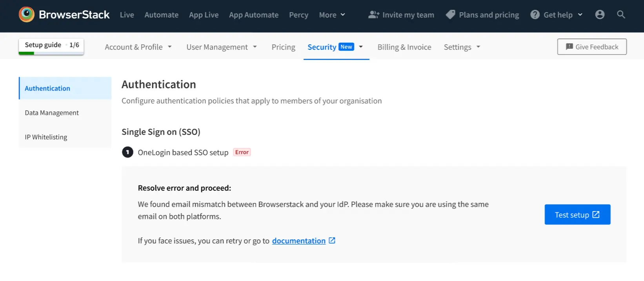Click the Give Feedback button
The image size is (644, 281).
(591, 47)
